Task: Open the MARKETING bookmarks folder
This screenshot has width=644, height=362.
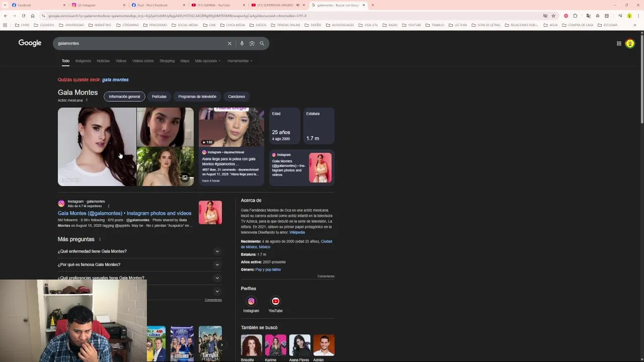Action: [100, 25]
